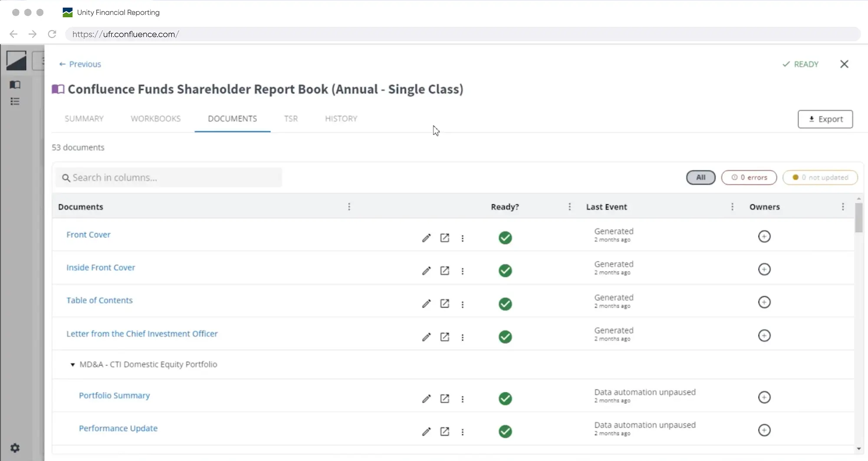Filter documents by 0 errors

(749, 177)
